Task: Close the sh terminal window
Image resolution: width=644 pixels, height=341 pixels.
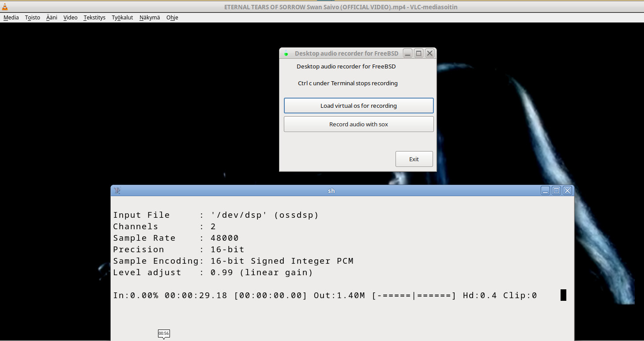Action: click(x=568, y=191)
